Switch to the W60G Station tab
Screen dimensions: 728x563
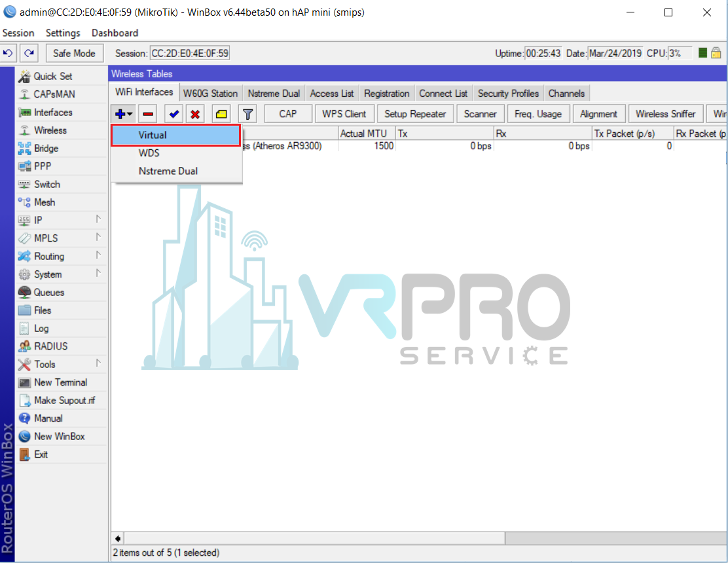pos(210,94)
